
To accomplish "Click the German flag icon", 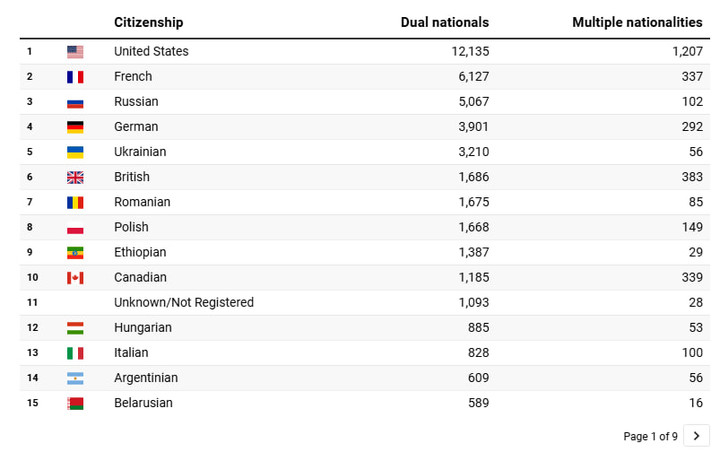I will point(75,127).
